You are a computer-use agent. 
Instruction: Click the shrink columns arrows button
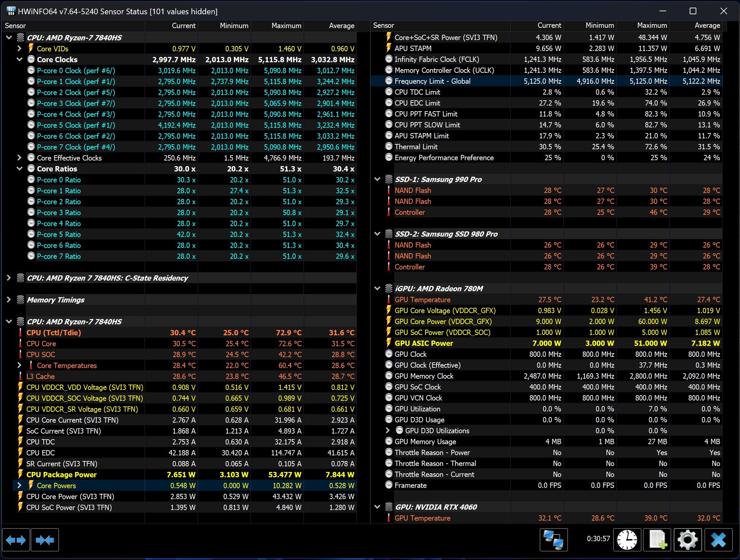point(45,539)
